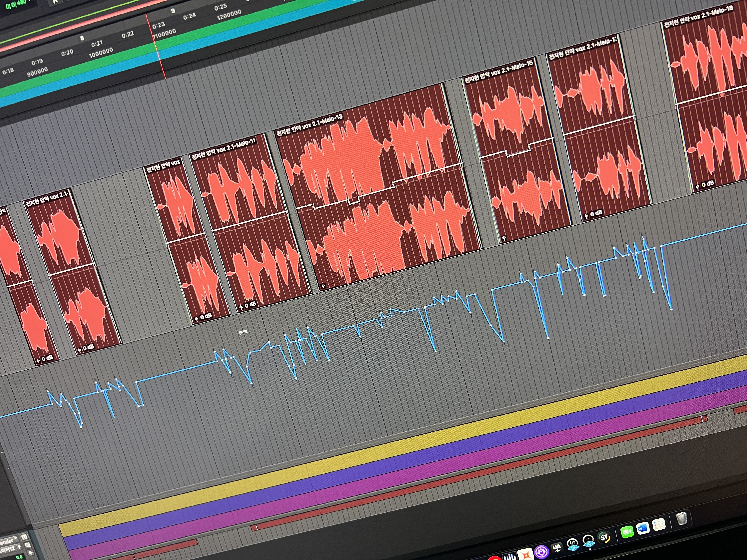Screen dimensions: 747x560
Task: Click bar 9 on the bars ruler
Action: 172,11
